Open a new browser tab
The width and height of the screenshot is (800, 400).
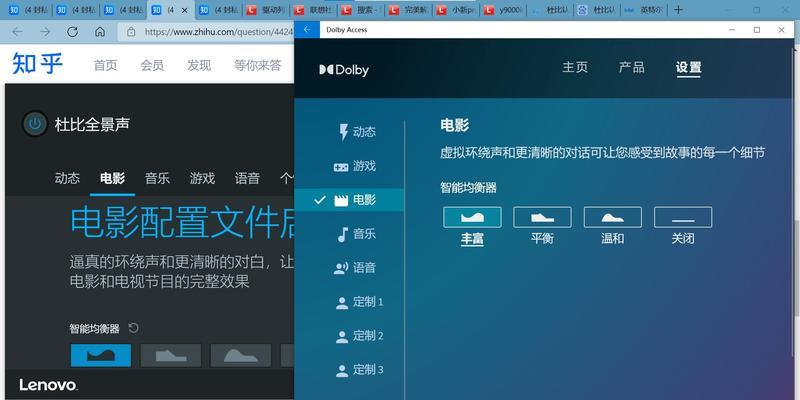click(x=678, y=10)
